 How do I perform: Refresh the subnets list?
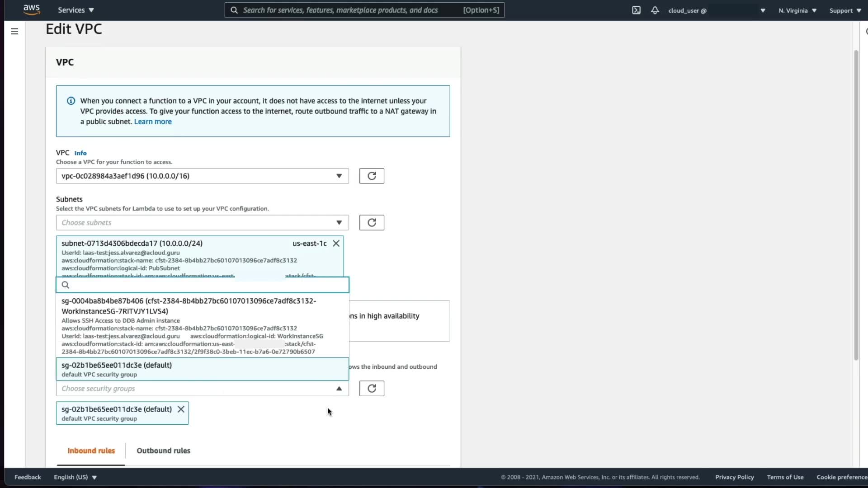tap(372, 222)
